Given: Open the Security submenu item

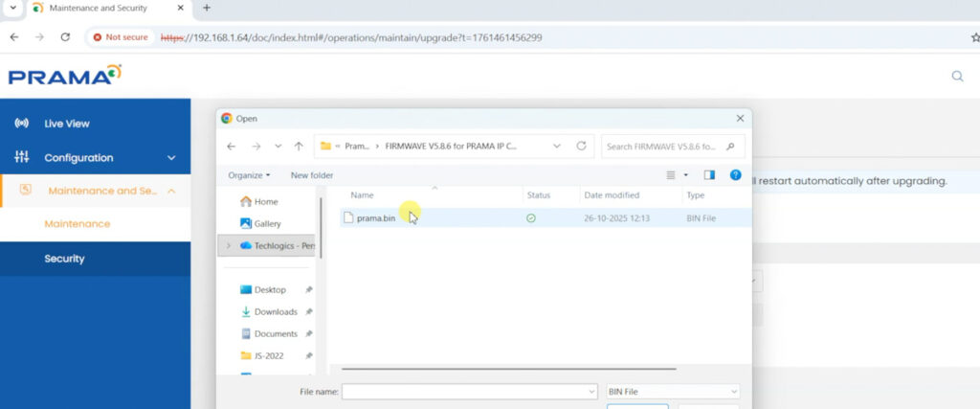Looking at the screenshot, I should pyautogui.click(x=64, y=259).
